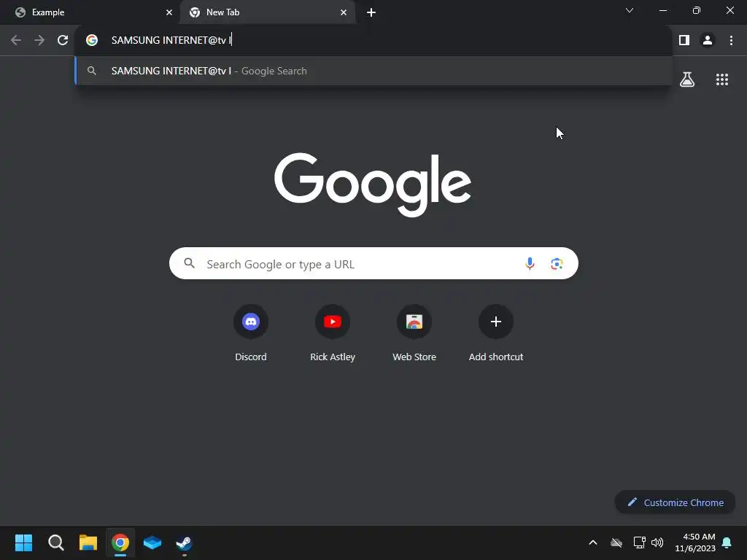Click Customize Chrome button

(675, 502)
